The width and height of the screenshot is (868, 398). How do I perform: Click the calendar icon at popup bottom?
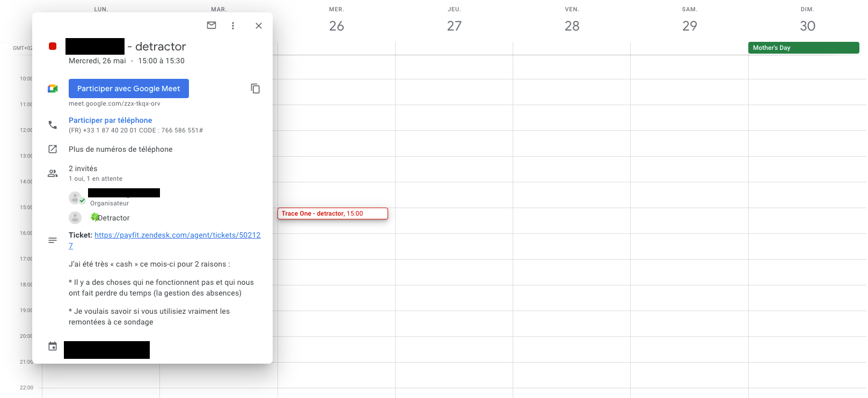point(53,347)
